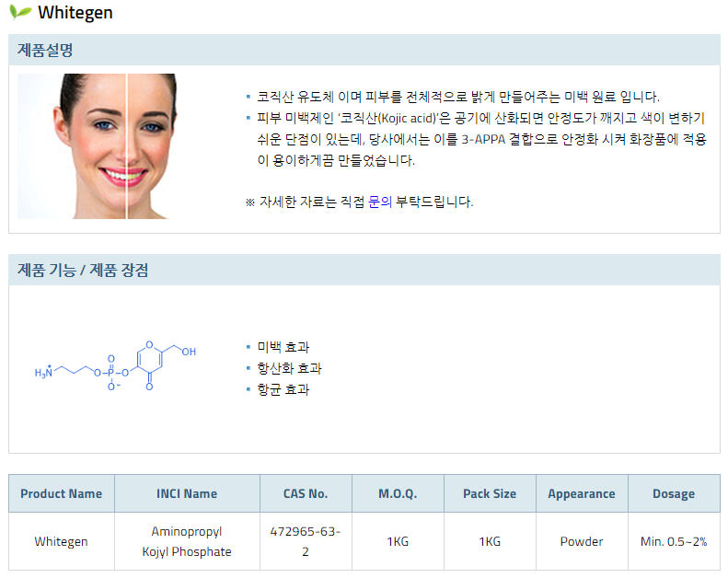Screen dimensions: 728x578
Task: Click the INCI Name column header
Action: point(187,493)
